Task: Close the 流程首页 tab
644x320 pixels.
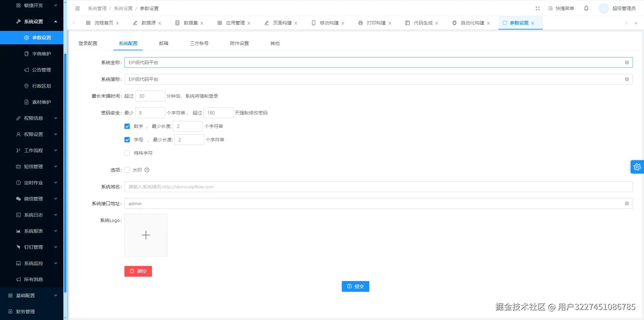Action: point(117,23)
